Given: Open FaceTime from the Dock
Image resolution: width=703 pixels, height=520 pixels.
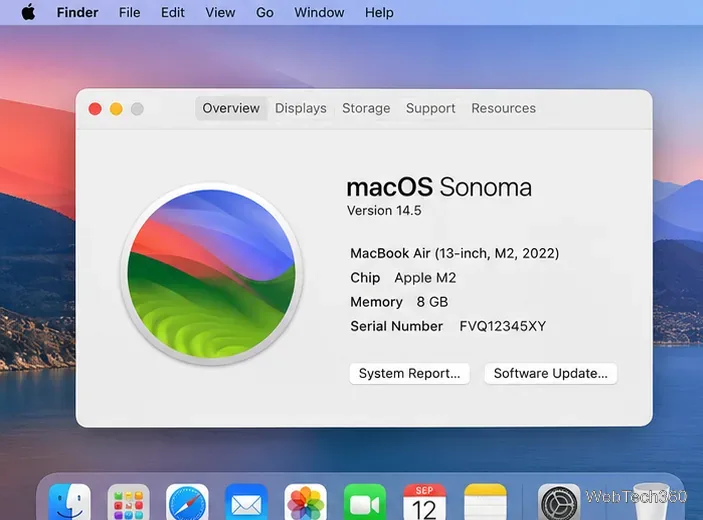Looking at the screenshot, I should coord(365,502).
